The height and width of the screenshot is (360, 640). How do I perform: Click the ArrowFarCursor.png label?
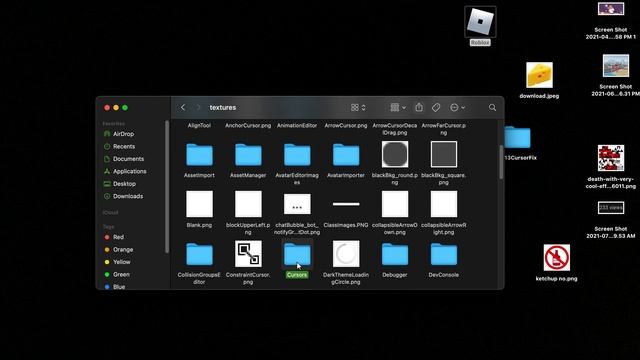click(444, 129)
